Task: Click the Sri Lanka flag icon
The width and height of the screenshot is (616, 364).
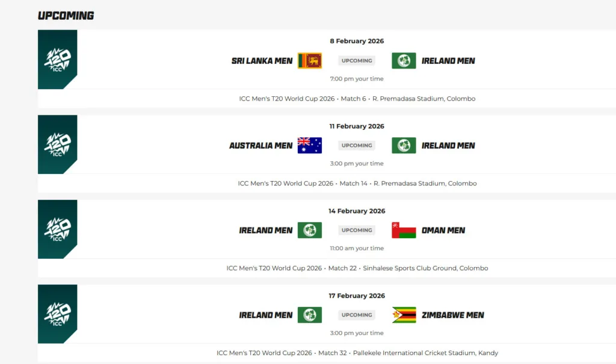Action: pos(310,61)
